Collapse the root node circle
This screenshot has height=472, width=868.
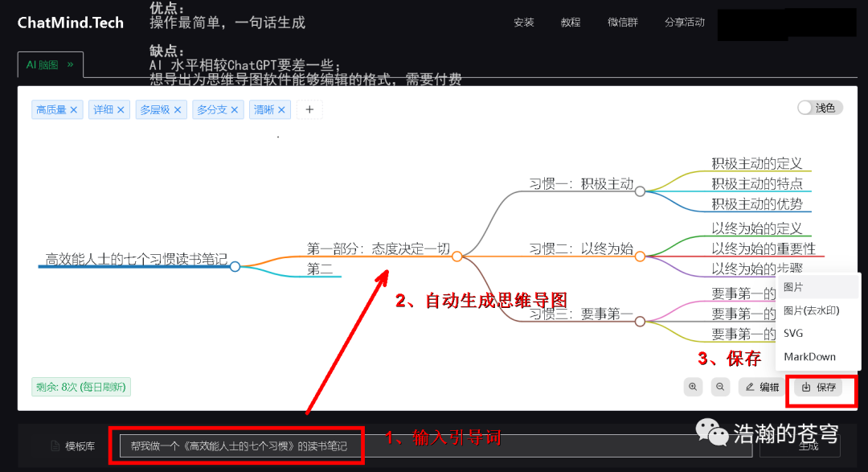click(x=235, y=266)
